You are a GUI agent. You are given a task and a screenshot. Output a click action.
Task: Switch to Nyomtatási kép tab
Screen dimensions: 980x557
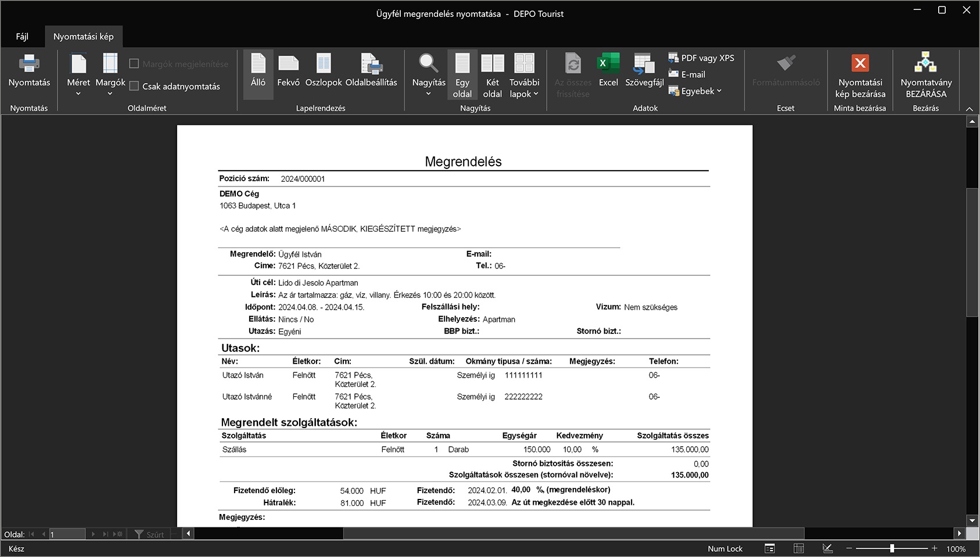pyautogui.click(x=84, y=37)
